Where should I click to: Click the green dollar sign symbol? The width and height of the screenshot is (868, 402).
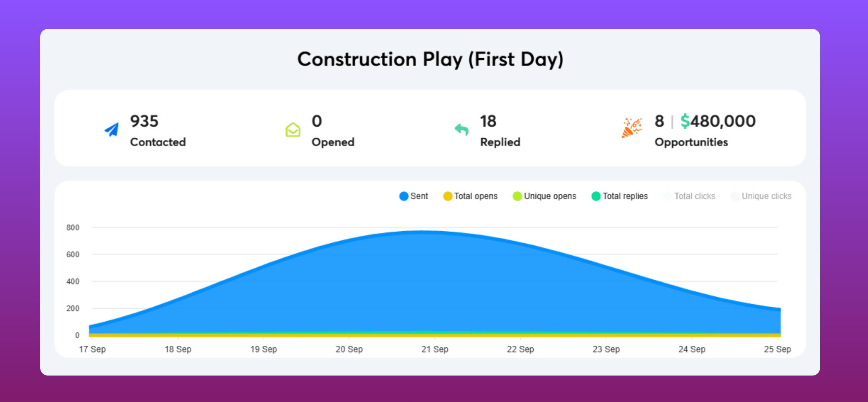tap(685, 121)
